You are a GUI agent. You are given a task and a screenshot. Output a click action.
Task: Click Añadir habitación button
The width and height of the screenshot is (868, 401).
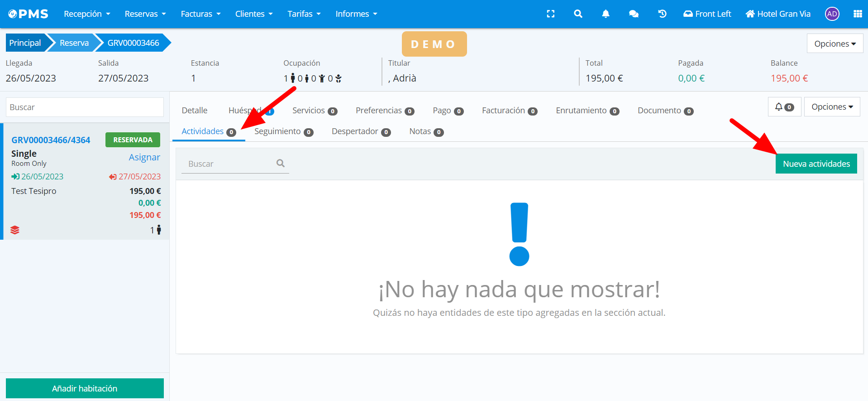[x=85, y=388]
